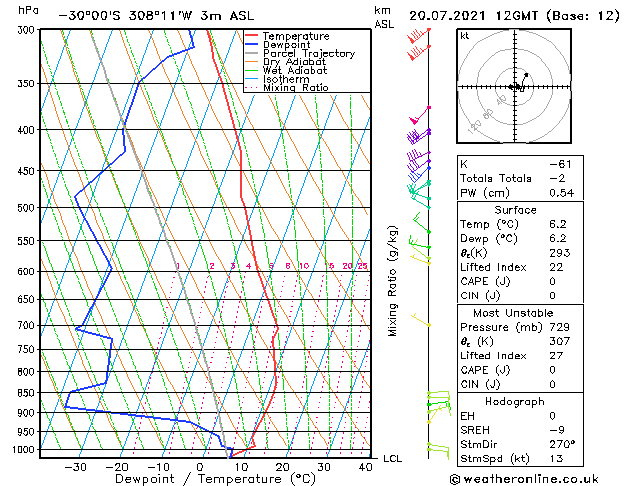Click the mixing ratio label 25

tap(362, 266)
